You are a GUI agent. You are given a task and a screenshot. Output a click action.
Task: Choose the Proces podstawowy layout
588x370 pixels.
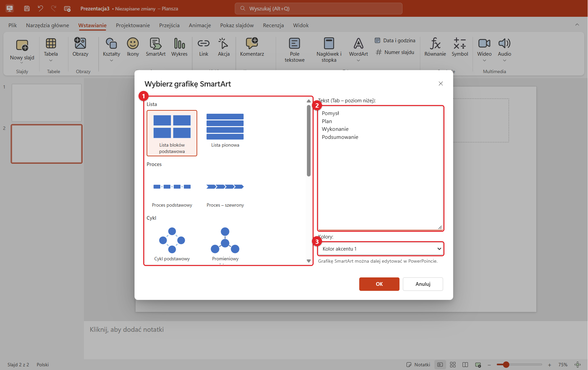[x=172, y=191]
